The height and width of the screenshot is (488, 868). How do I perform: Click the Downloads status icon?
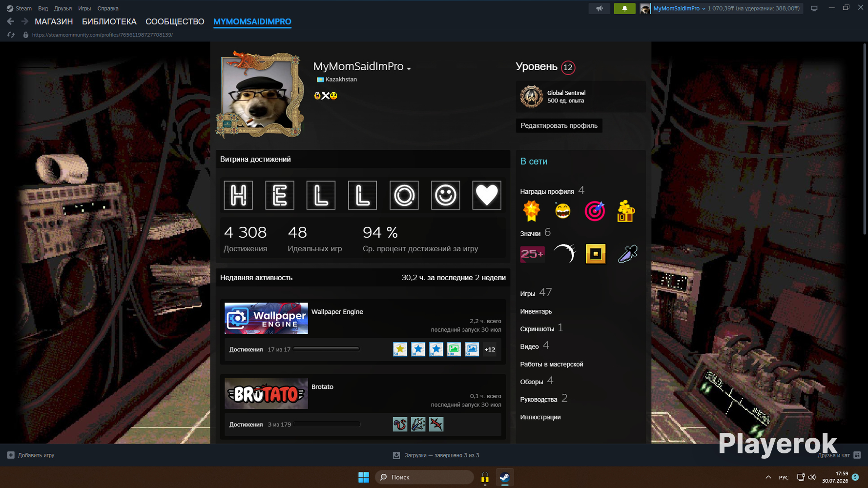396,455
